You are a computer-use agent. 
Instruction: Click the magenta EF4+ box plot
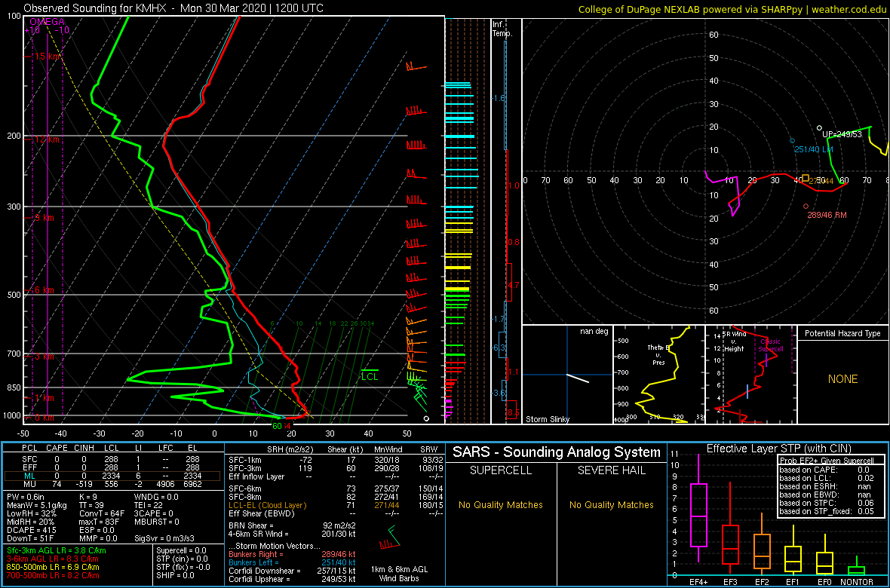[x=698, y=509]
